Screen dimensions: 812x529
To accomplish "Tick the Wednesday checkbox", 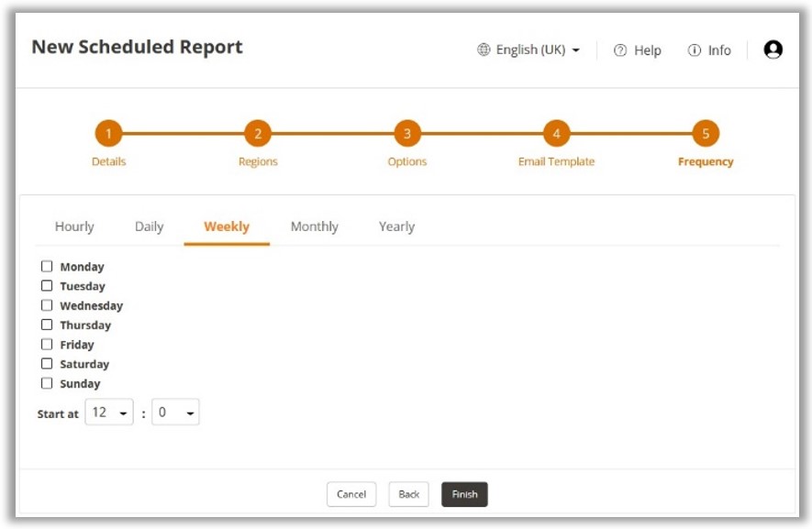I will (x=47, y=305).
